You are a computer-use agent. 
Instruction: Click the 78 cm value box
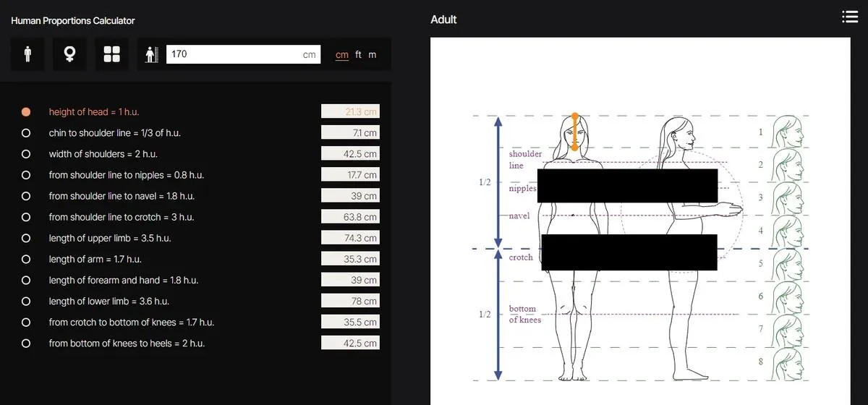point(350,301)
